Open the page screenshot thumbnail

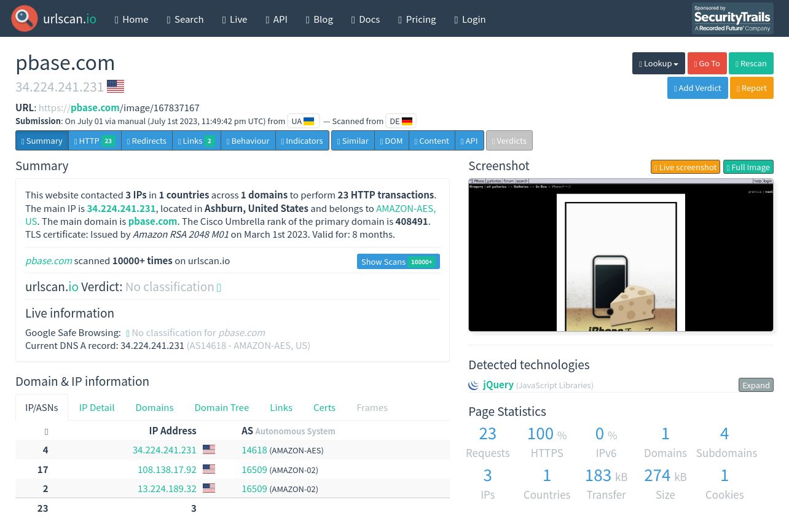pyautogui.click(x=621, y=255)
